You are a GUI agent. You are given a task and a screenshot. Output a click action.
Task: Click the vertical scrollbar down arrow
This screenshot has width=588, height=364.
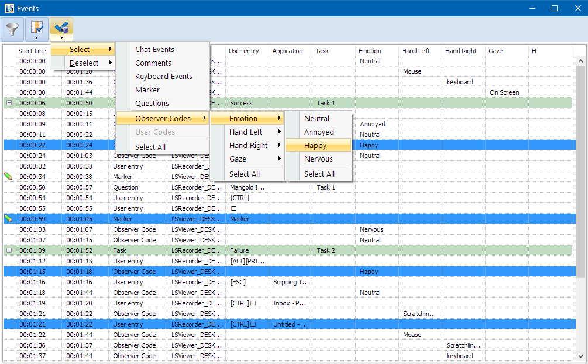[x=580, y=356]
